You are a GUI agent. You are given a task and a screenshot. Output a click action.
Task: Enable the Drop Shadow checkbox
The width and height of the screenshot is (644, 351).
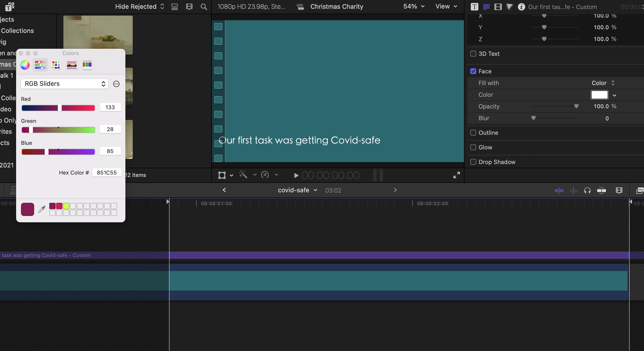point(473,162)
